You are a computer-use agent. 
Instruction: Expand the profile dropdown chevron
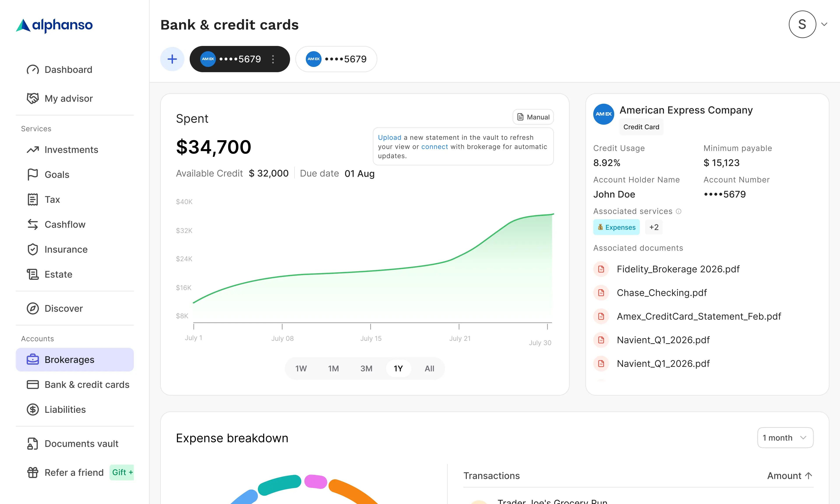click(x=824, y=24)
